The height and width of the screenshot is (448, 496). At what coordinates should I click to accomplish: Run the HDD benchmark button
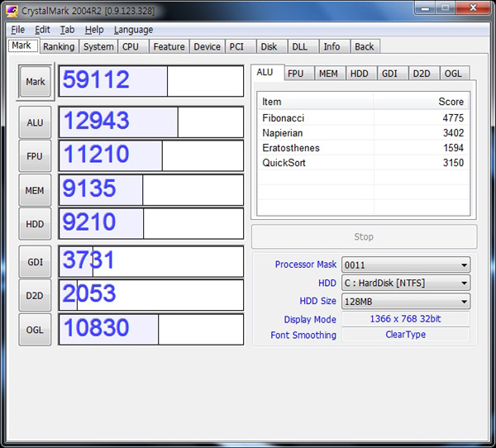click(x=35, y=224)
